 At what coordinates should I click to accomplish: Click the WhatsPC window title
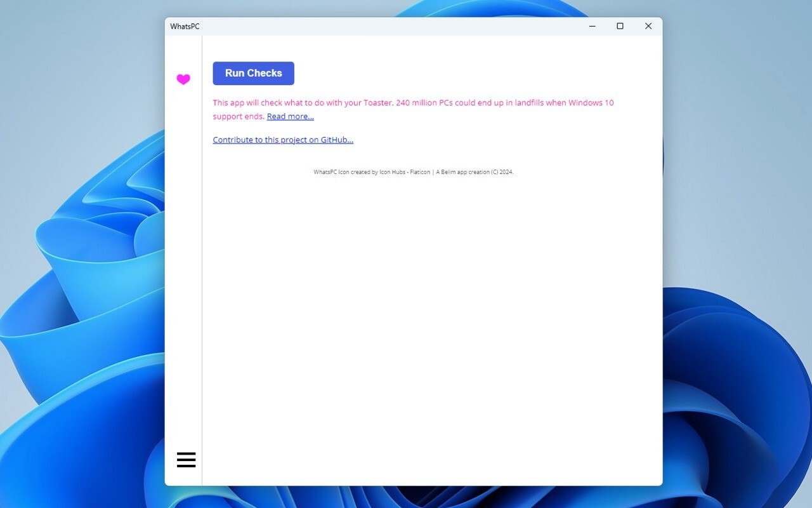[x=185, y=26]
